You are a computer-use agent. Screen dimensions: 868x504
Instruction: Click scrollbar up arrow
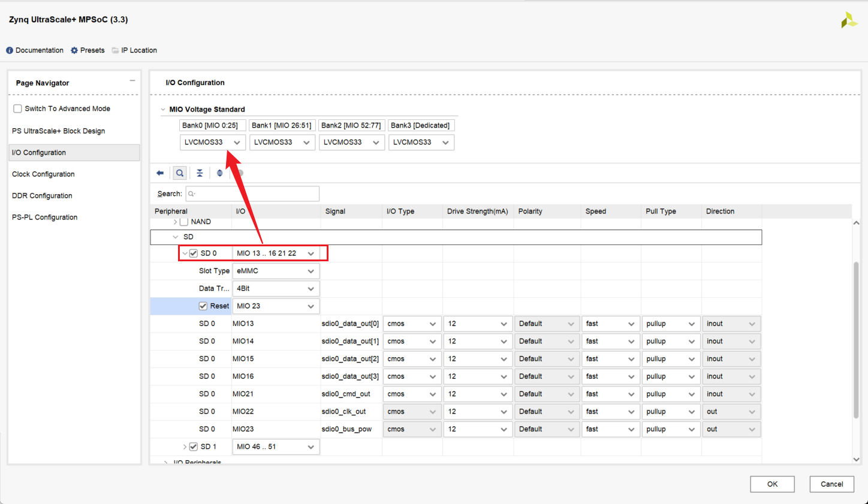pyautogui.click(x=856, y=223)
